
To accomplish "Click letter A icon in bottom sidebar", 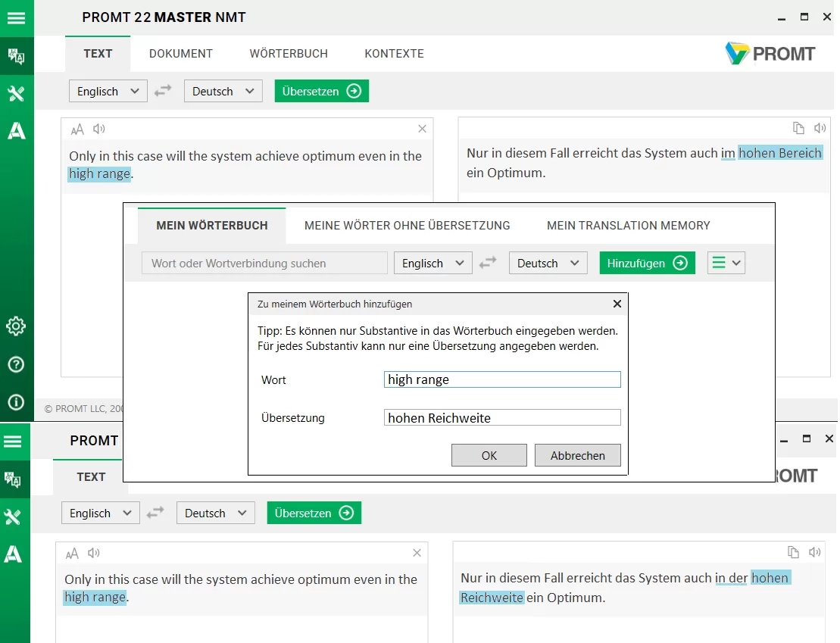I will coord(13,554).
